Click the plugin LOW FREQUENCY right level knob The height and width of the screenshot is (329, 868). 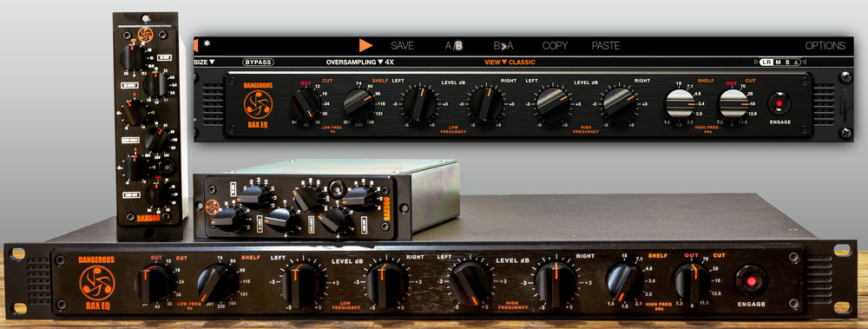point(486,103)
